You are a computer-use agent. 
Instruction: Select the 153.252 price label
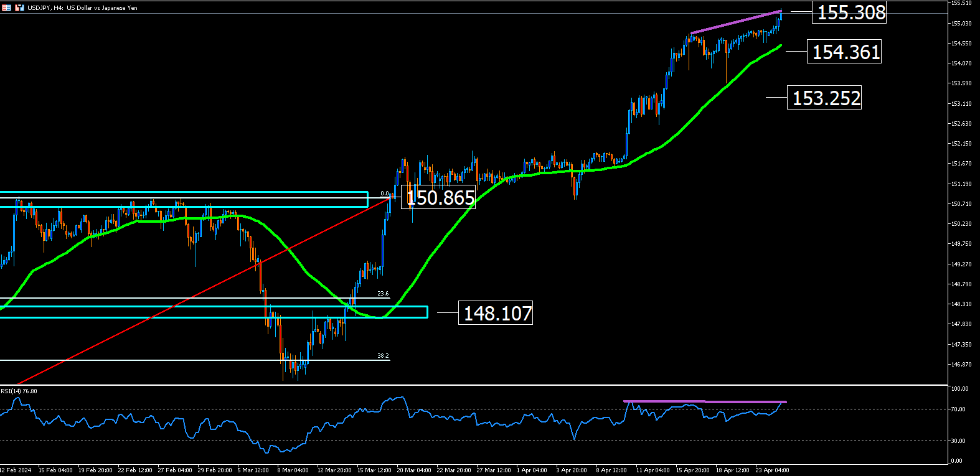click(825, 98)
